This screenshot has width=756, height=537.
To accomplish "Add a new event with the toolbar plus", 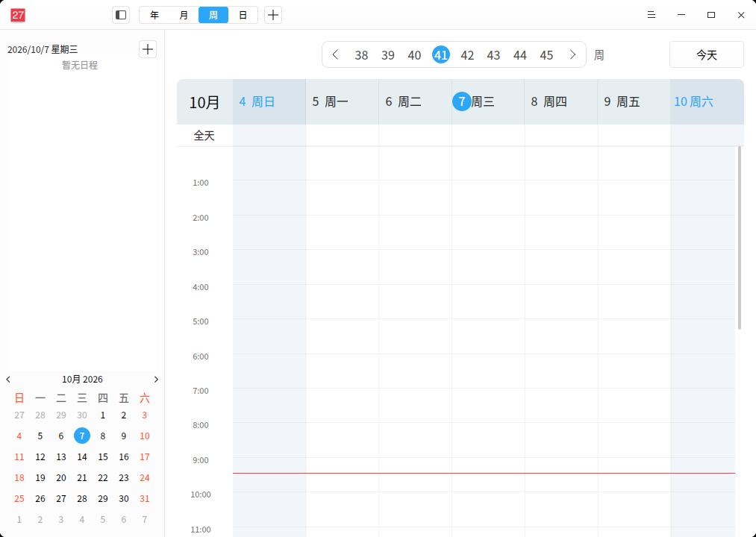I will point(273,15).
